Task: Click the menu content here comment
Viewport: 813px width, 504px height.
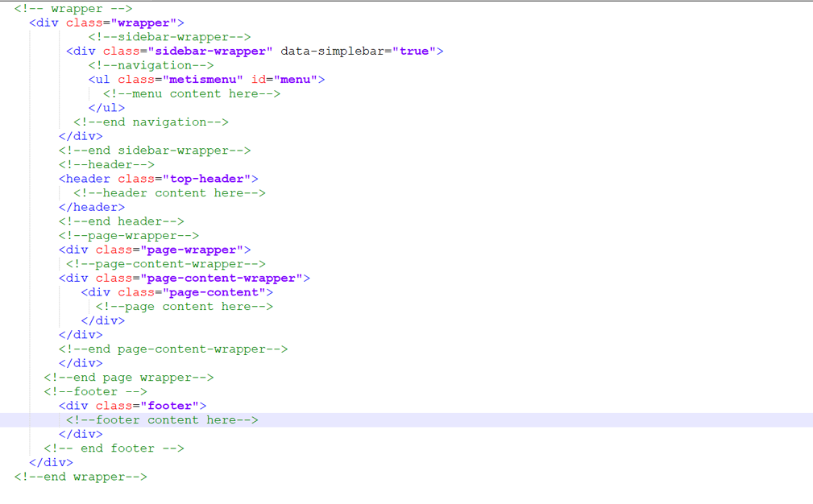Action: 193,93
